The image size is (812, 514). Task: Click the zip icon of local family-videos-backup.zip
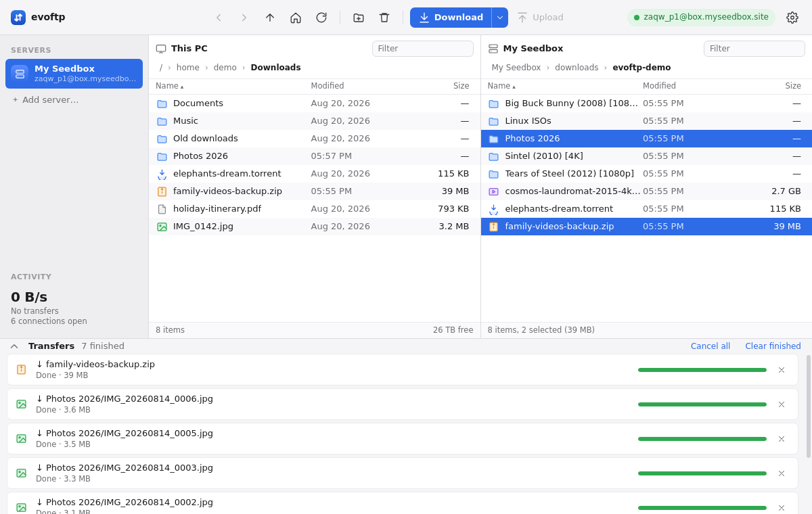[162, 191]
